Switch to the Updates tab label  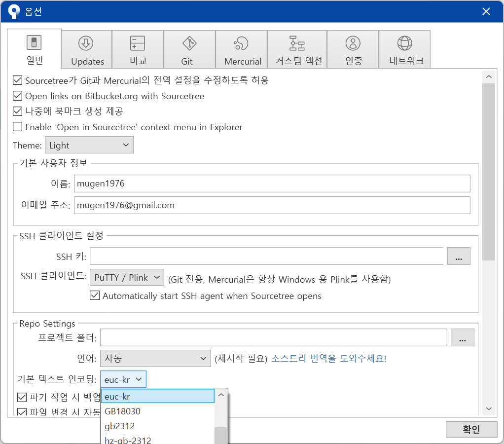coord(87,61)
